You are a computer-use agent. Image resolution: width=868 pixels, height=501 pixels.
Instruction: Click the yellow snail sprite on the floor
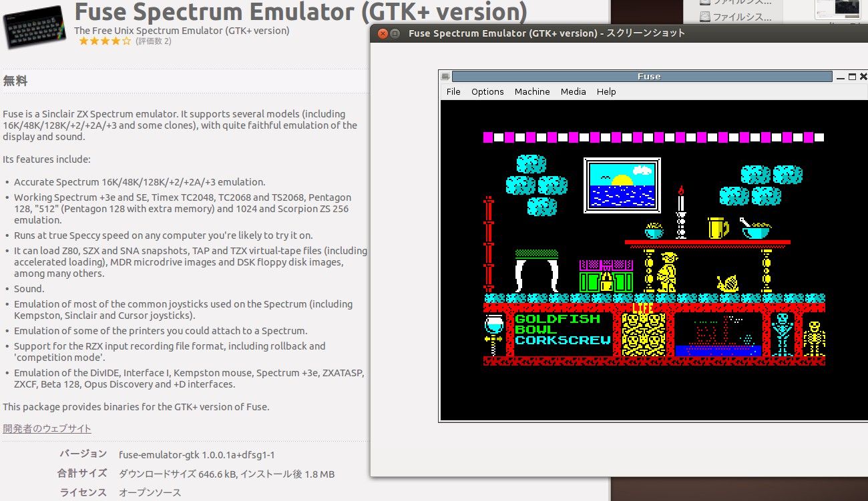(x=728, y=283)
